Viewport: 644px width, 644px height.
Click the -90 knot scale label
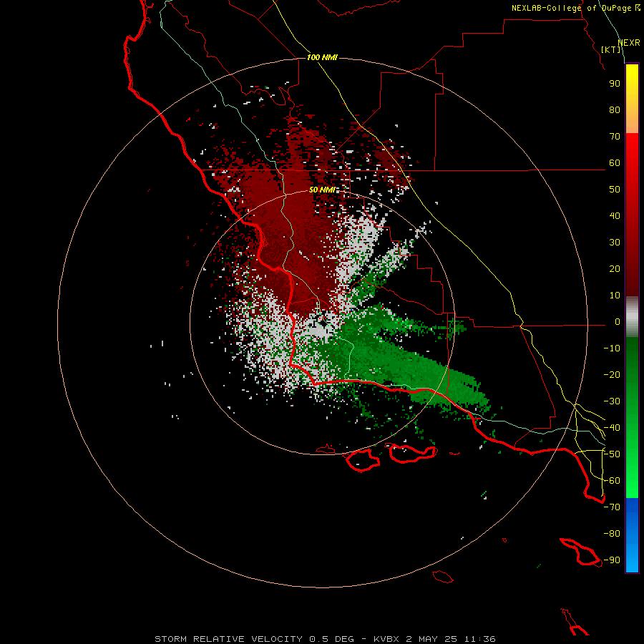coord(612,560)
